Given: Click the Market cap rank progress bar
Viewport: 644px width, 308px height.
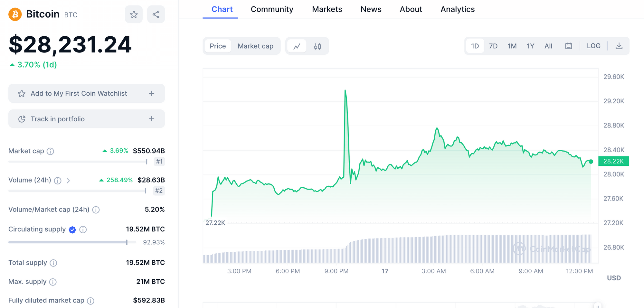Looking at the screenshot, I should pos(78,162).
